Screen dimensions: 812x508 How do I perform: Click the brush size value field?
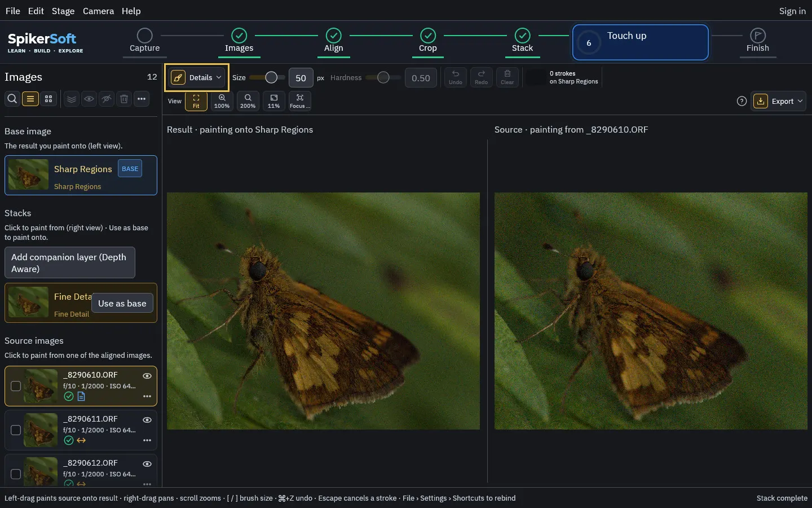(x=301, y=78)
